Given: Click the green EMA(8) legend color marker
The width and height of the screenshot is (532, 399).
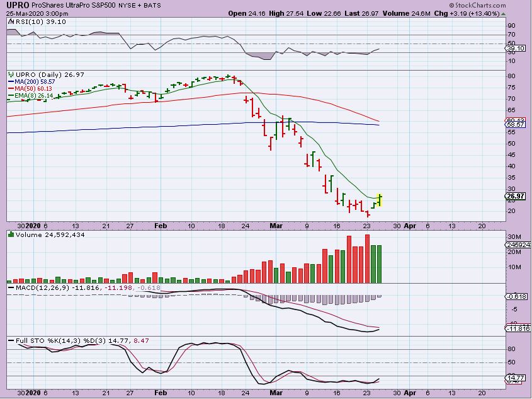Looking at the screenshot, I should 11,96.
